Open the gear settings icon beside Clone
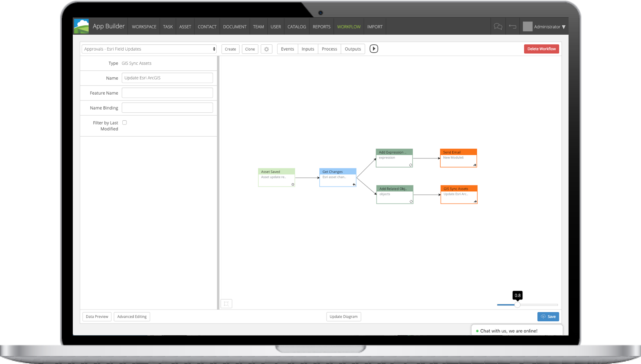Viewport: 641px width, 364px height. 266,49
